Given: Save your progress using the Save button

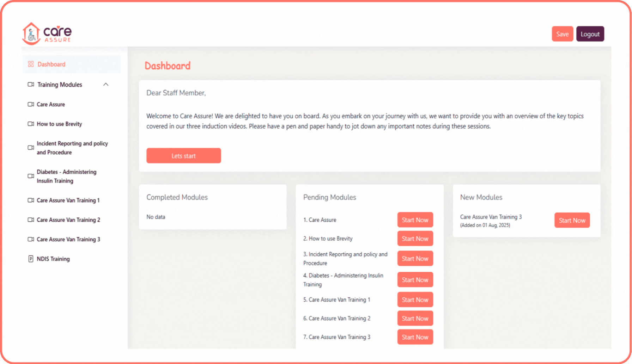Looking at the screenshot, I should click(563, 34).
